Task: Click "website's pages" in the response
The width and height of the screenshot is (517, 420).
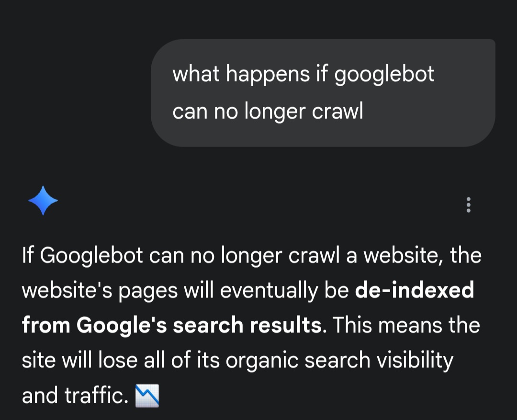Action: tap(100, 291)
